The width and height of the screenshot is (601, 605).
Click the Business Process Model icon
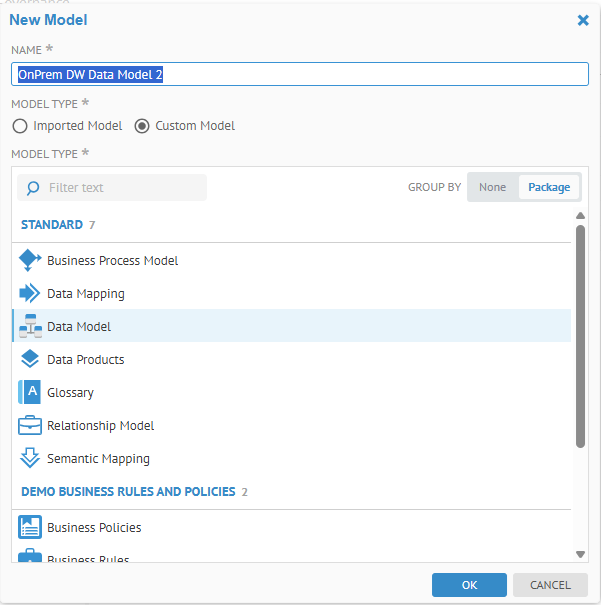click(x=30, y=260)
